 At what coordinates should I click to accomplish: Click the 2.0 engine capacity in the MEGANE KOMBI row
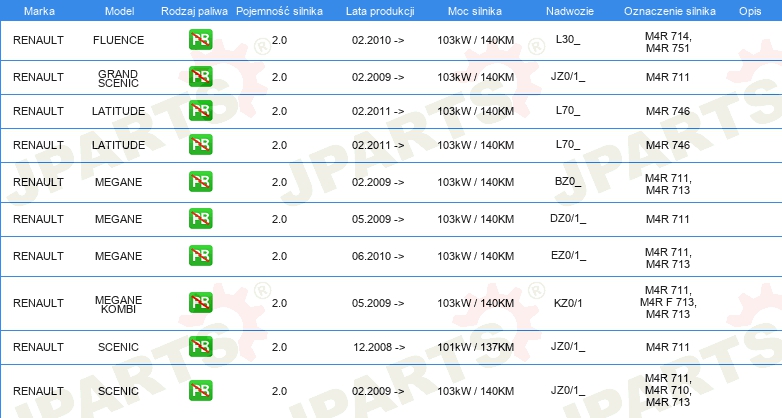(x=279, y=303)
